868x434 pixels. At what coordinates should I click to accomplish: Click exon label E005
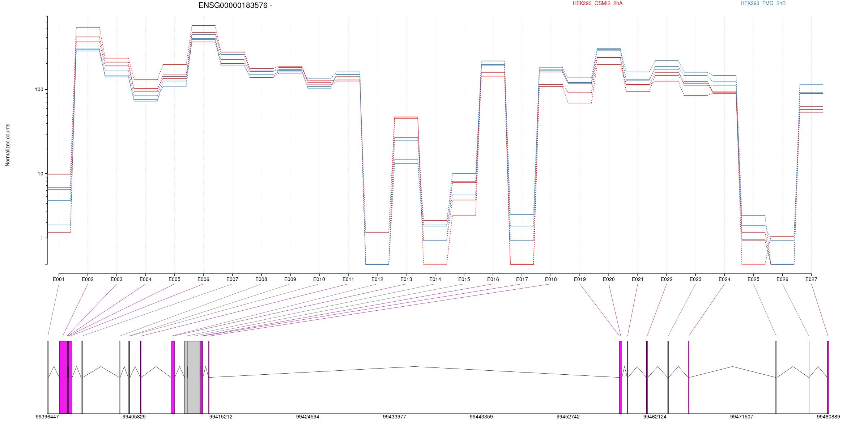tap(174, 279)
